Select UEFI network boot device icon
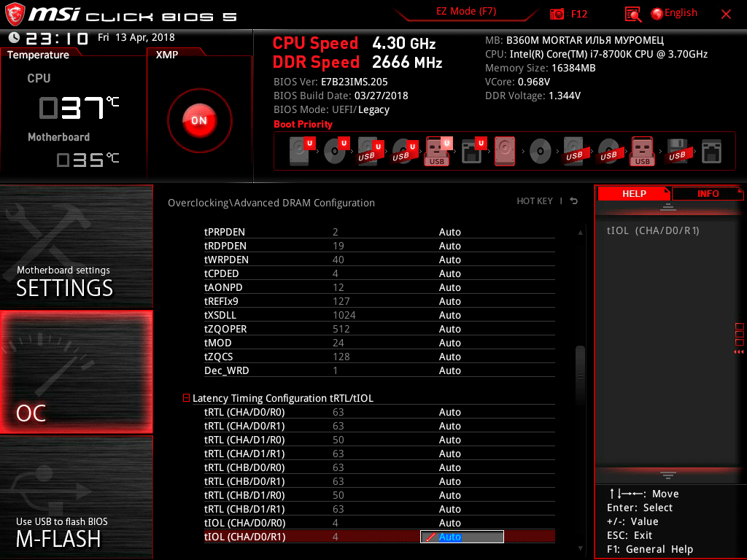The image size is (747, 560). click(x=473, y=151)
